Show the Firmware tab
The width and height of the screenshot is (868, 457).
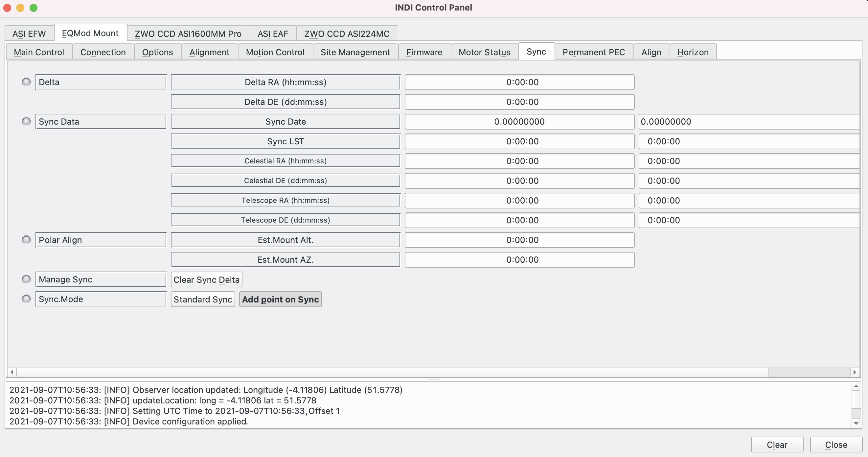(424, 52)
